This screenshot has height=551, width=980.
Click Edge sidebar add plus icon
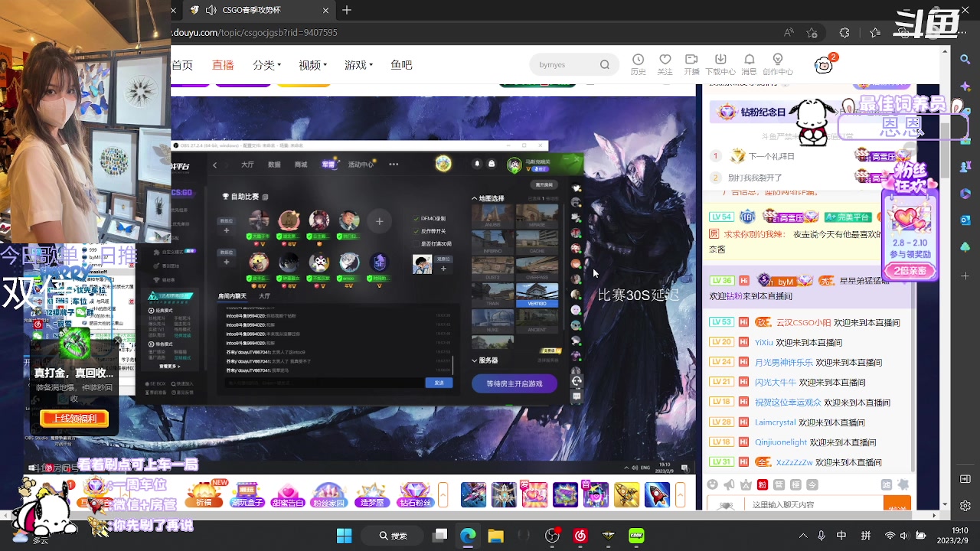(965, 275)
